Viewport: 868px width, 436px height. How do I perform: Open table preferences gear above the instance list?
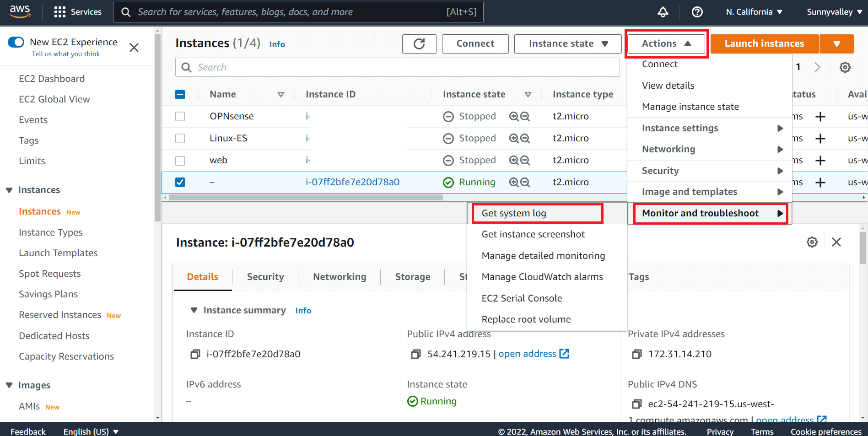(x=845, y=67)
